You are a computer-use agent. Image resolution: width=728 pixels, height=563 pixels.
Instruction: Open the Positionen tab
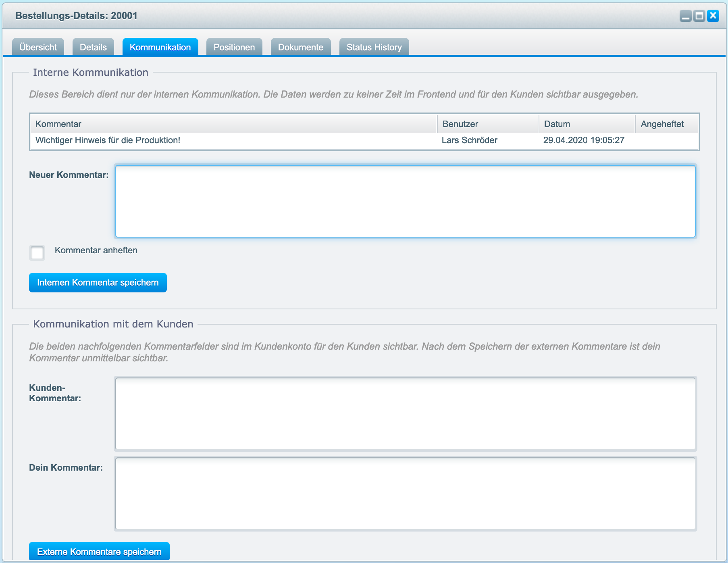[234, 47]
